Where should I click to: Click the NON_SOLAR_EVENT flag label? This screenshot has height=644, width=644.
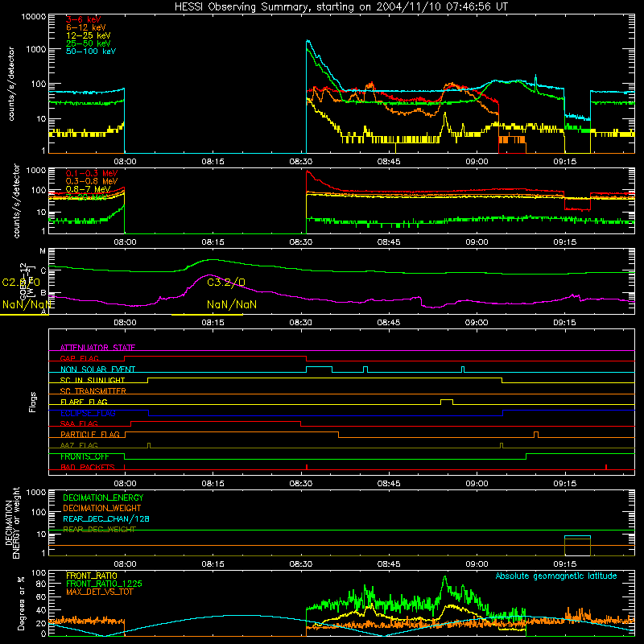coord(97,369)
